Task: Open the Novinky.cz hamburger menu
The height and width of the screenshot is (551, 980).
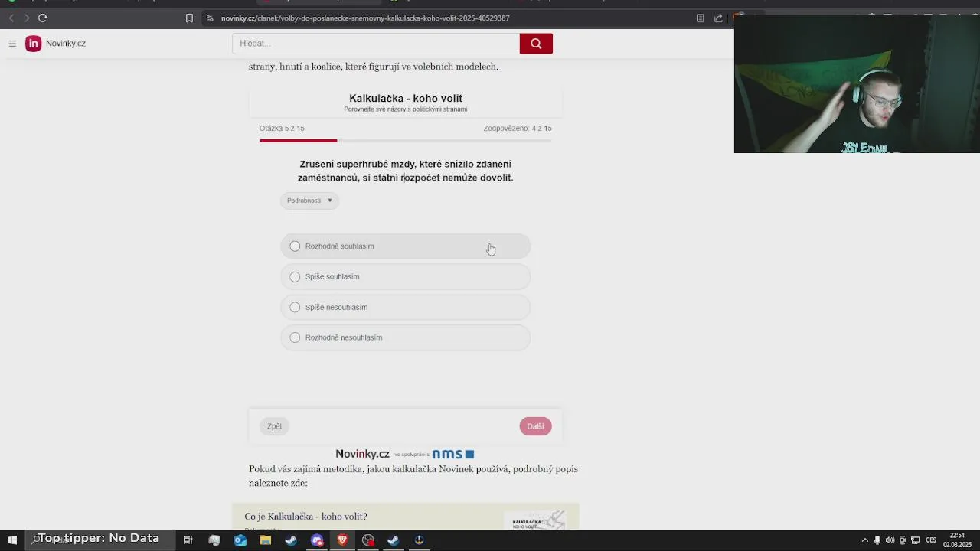Action: [x=12, y=44]
